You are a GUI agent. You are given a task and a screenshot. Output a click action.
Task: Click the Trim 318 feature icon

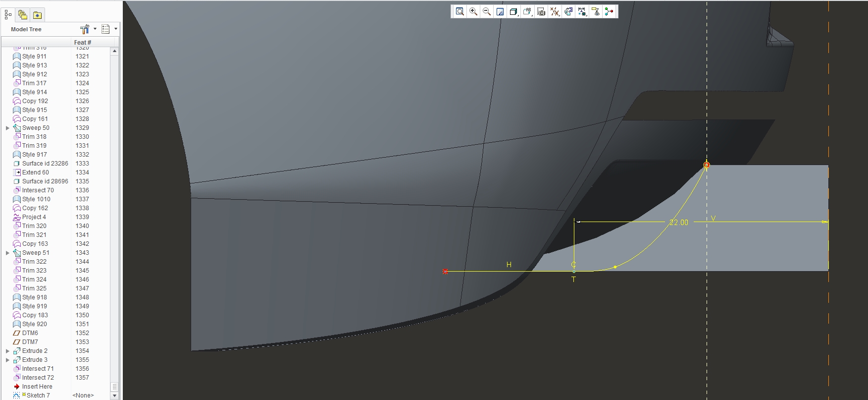coord(17,137)
